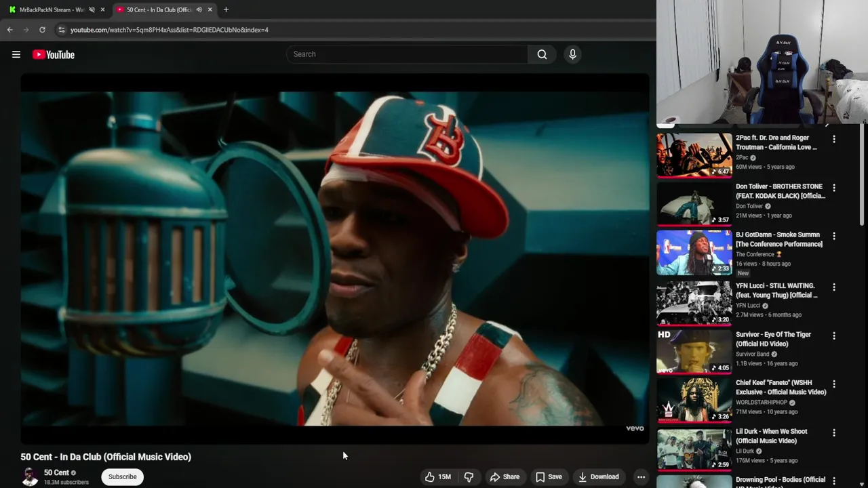Open Survivor Eye Of The Tiger title

[773, 339]
